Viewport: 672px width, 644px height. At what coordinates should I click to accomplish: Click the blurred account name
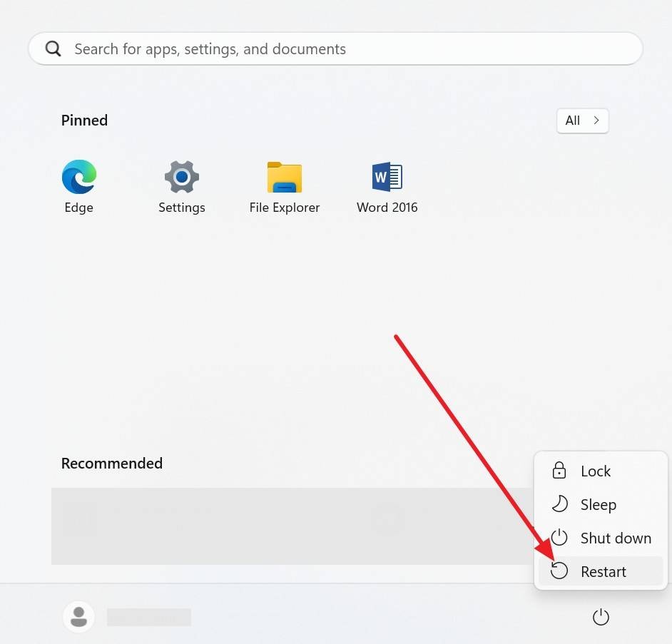[x=148, y=617]
